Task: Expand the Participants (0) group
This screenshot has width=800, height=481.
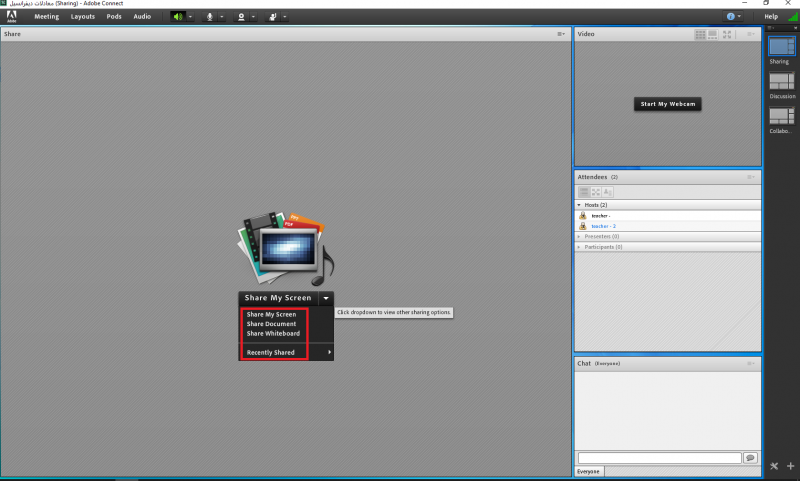Action: (579, 246)
